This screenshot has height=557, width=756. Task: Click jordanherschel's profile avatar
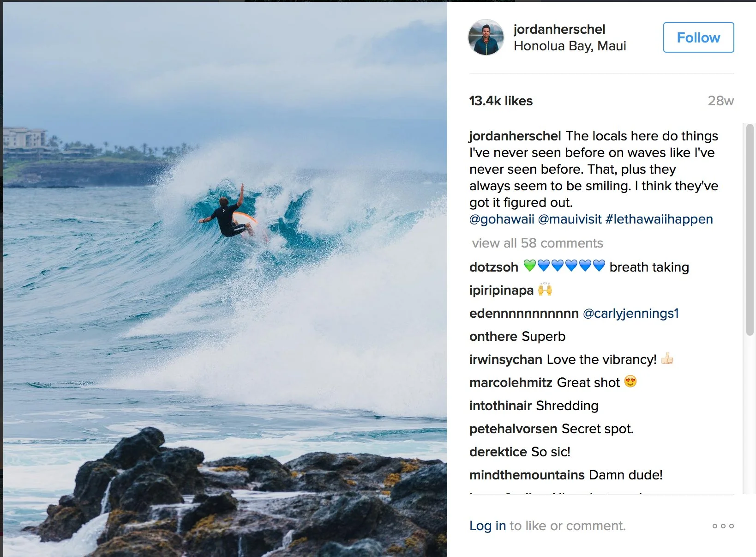pyautogui.click(x=486, y=37)
